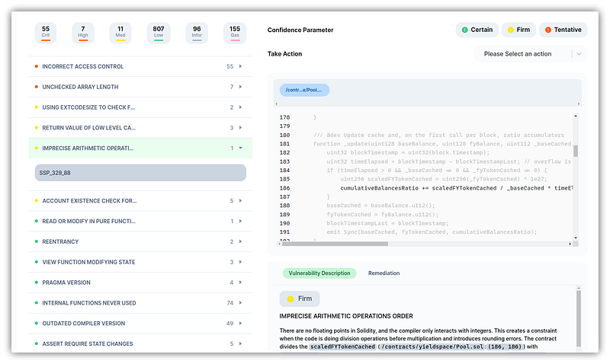
Task: Select the Firm confidence option
Action: tap(518, 30)
